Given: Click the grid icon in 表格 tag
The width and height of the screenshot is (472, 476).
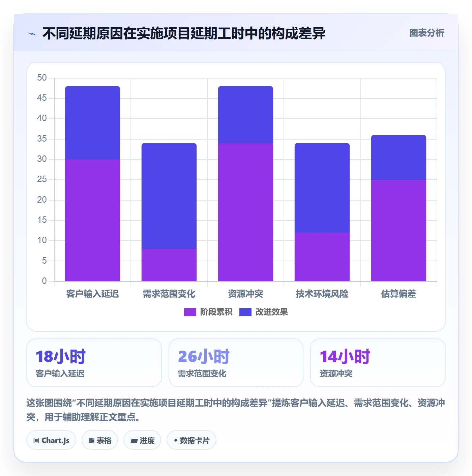Looking at the screenshot, I should (x=91, y=441).
